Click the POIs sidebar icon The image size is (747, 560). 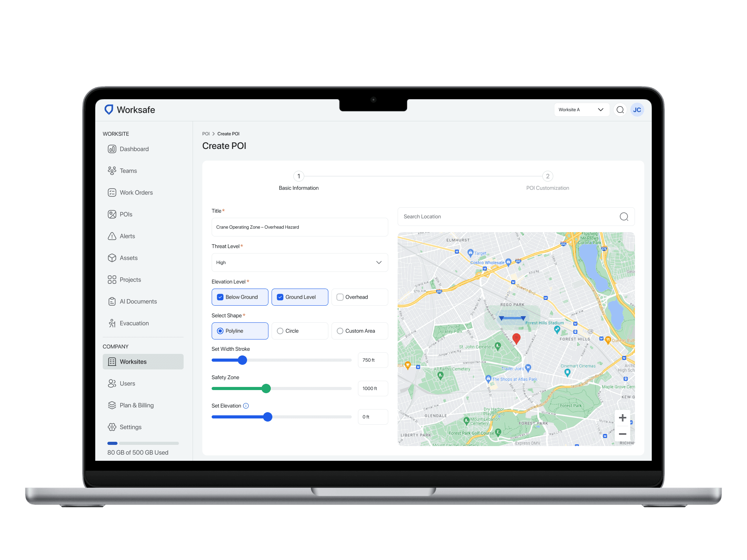point(112,214)
